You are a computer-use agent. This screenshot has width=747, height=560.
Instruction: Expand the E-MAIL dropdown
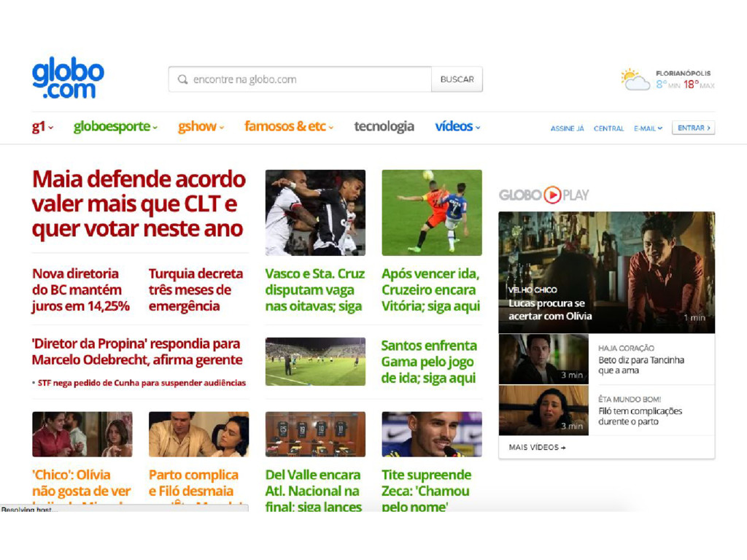tap(648, 128)
